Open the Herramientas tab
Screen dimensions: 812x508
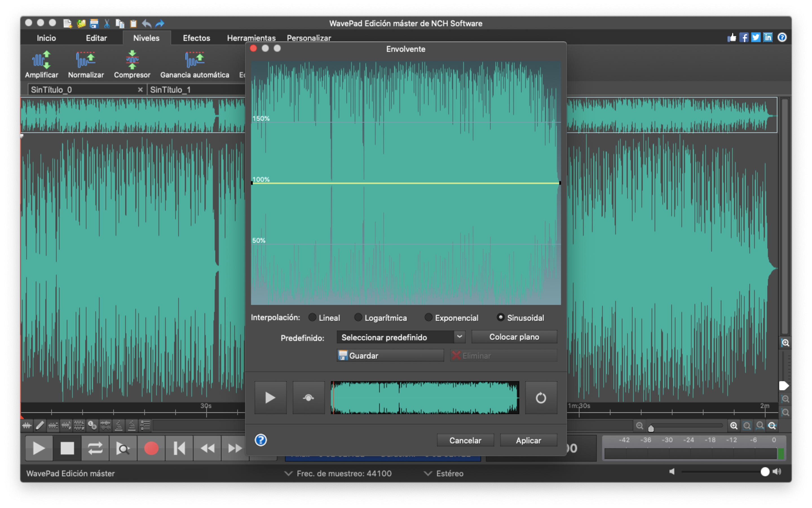point(251,38)
